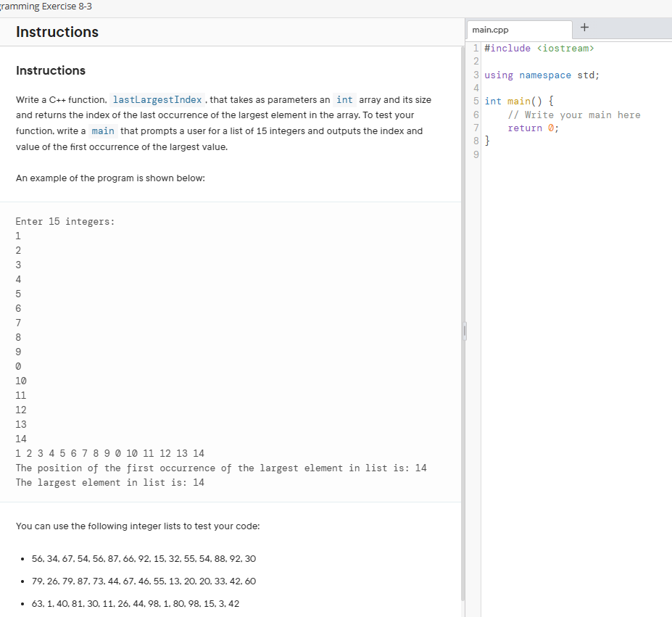Image resolution: width=672 pixels, height=617 pixels.
Task: Click the highlighted 'main' keyword in instructions
Action: (103, 131)
